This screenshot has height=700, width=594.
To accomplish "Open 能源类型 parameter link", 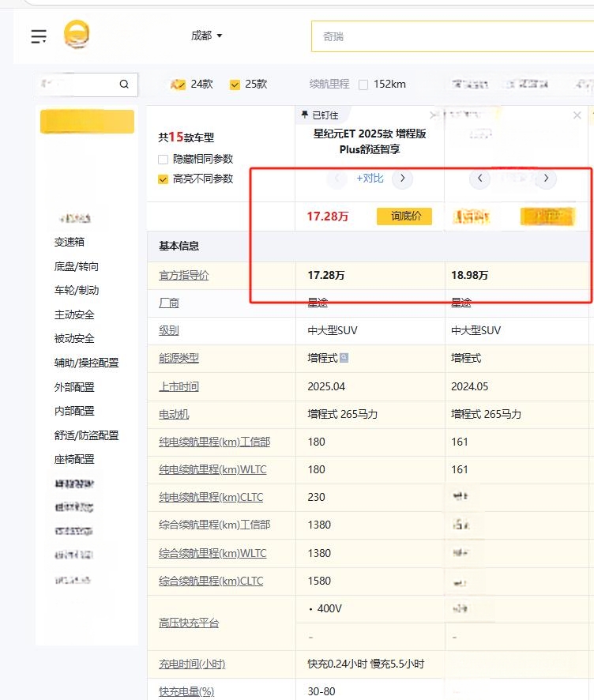I will coord(179,359).
